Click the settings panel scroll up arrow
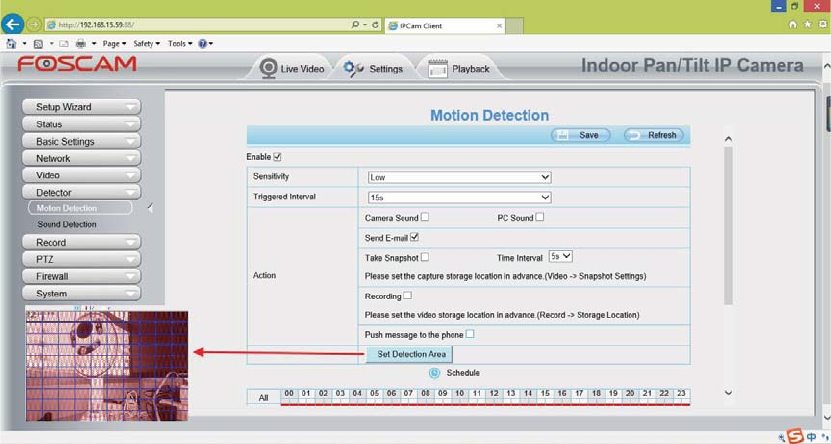Image resolution: width=831 pixels, height=444 pixels. (728, 139)
